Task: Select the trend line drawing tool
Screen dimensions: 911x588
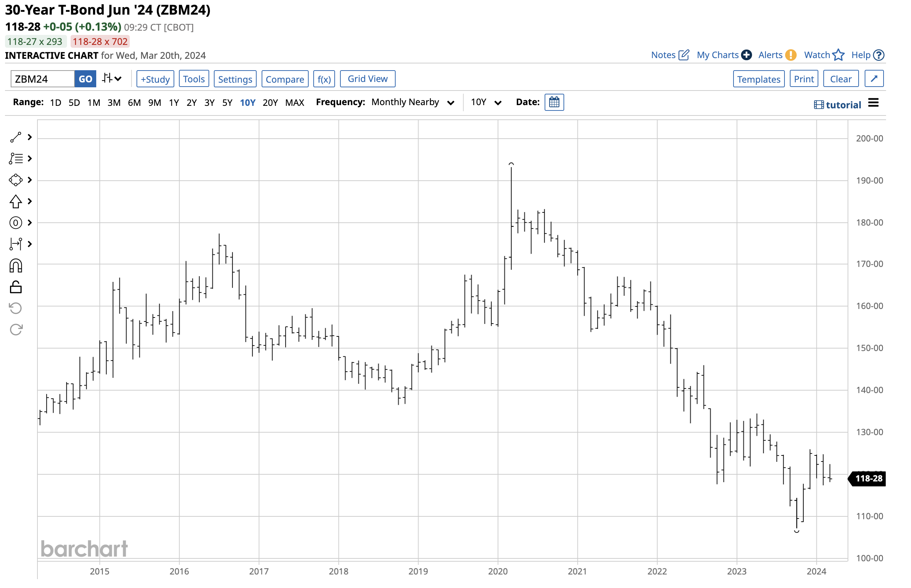Action: 16,138
